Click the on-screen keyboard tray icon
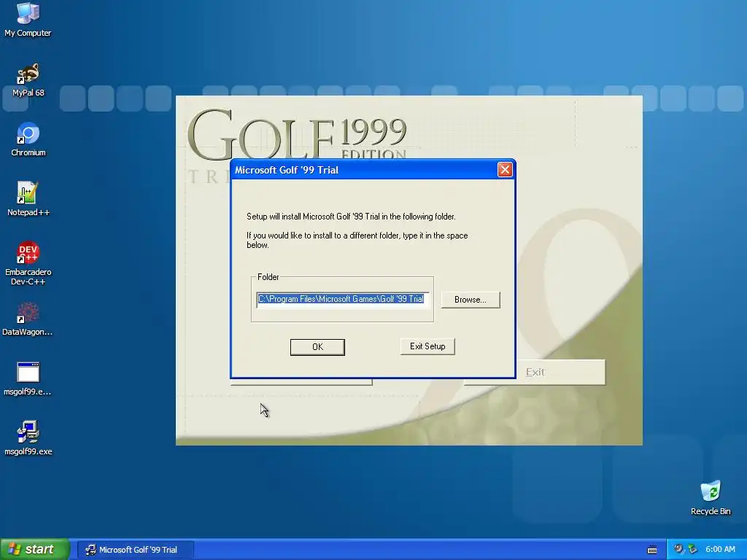Screen dimensions: 747x560 [x=652, y=550]
